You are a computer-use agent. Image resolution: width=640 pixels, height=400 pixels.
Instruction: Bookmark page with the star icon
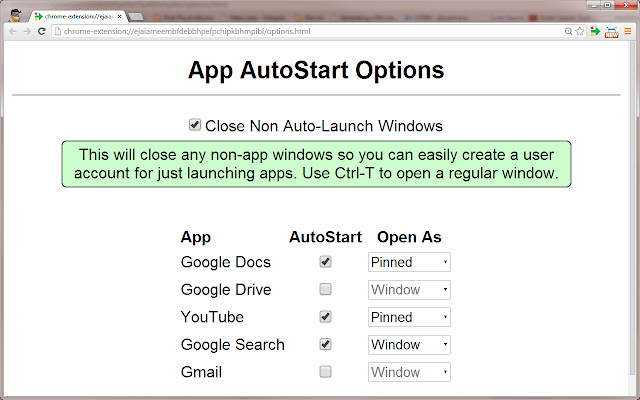coord(580,31)
